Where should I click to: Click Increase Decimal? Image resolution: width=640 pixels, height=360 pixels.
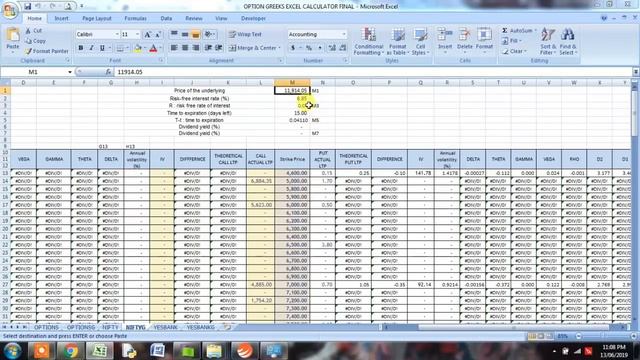point(332,48)
